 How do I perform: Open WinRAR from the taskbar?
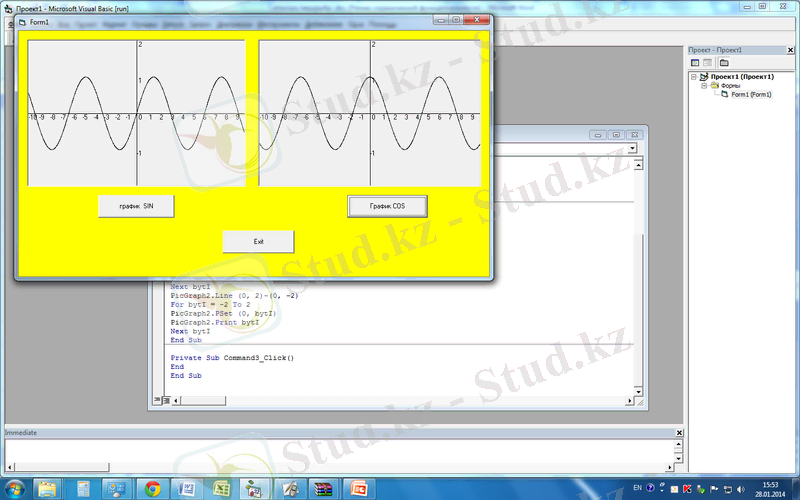(322, 488)
